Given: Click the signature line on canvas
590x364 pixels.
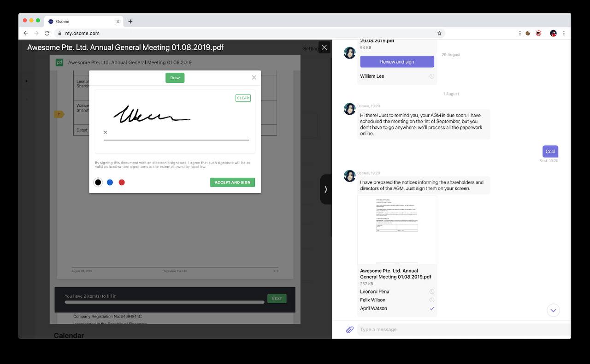Looking at the screenshot, I should [176, 140].
